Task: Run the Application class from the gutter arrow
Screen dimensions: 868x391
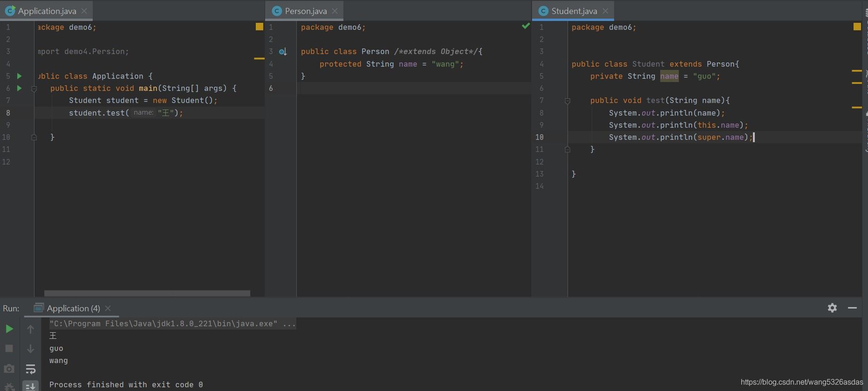Action: click(19, 76)
